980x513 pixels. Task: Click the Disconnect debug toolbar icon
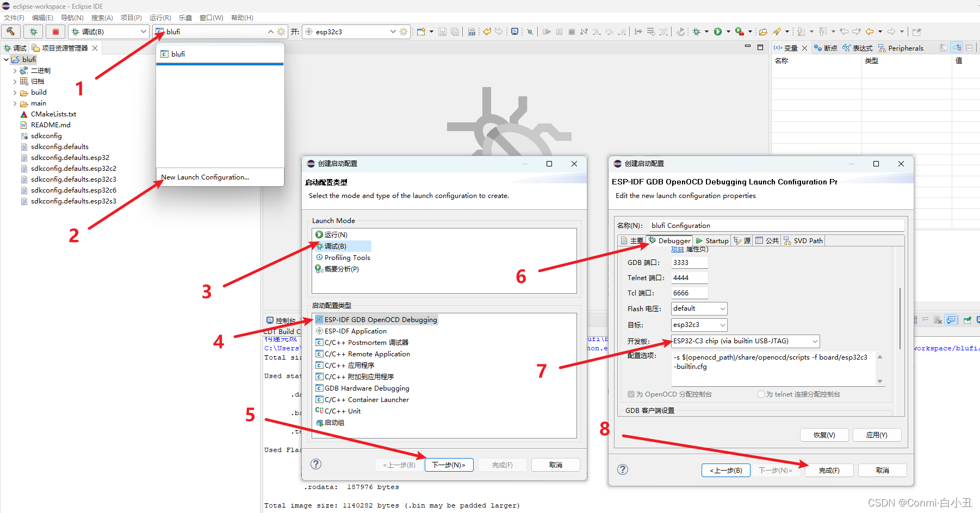point(584,32)
